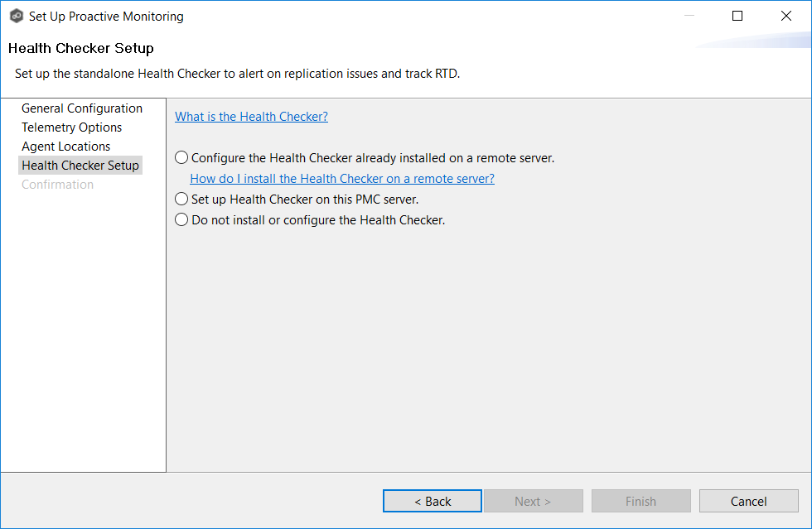The image size is (812, 529).
Task: Close the Set Up Proactive Monitoring window
Action: point(786,16)
